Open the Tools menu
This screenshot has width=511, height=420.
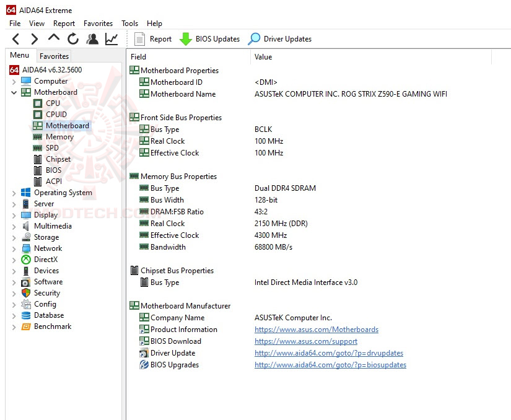tap(129, 23)
